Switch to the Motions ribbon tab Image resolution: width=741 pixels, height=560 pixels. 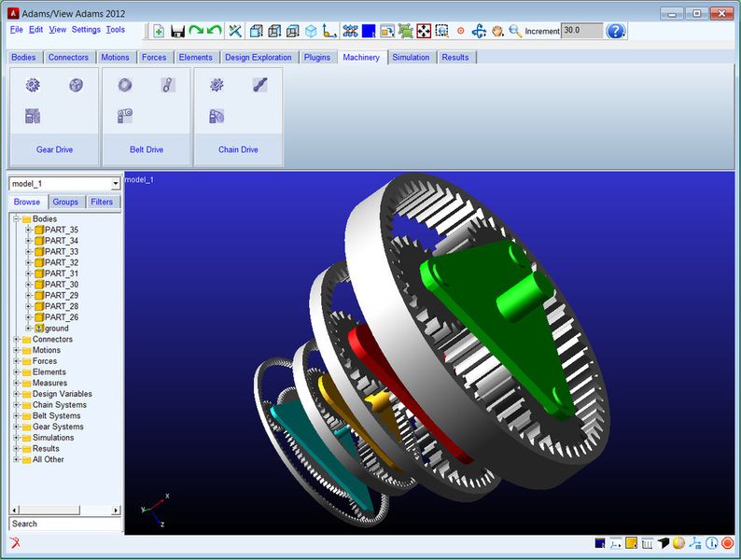(115, 57)
